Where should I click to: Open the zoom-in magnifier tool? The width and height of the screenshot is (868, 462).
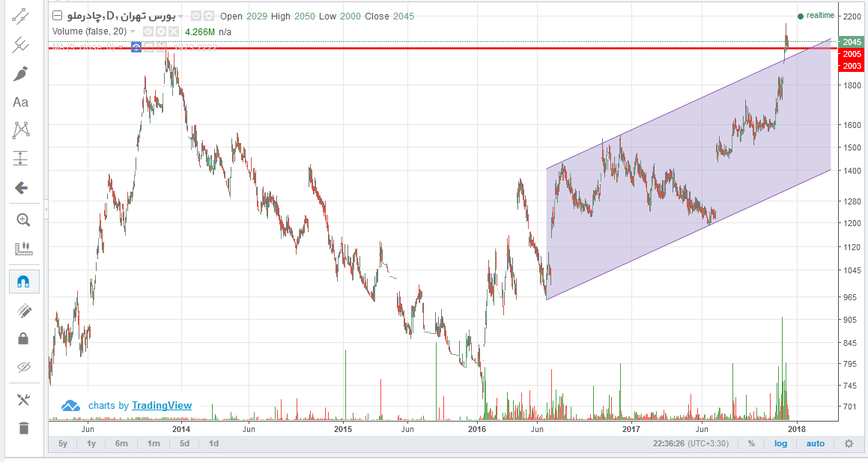pyautogui.click(x=23, y=219)
